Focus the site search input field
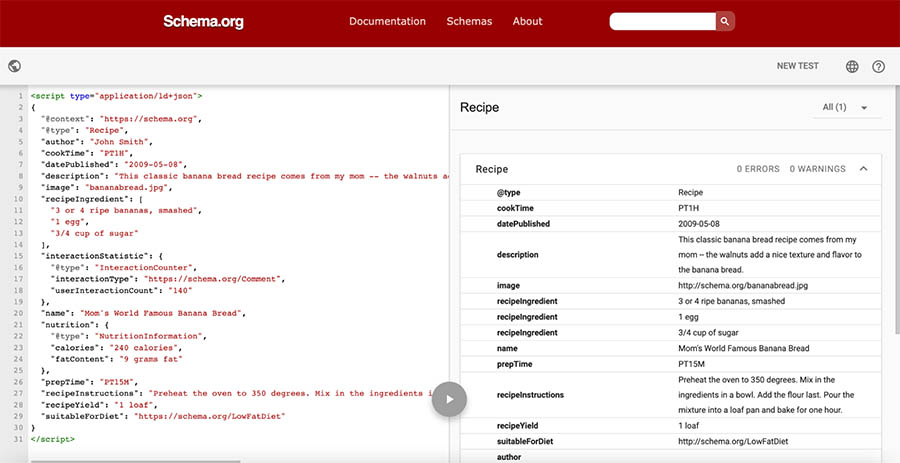Viewport: 900px width, 463px height. 662,21
